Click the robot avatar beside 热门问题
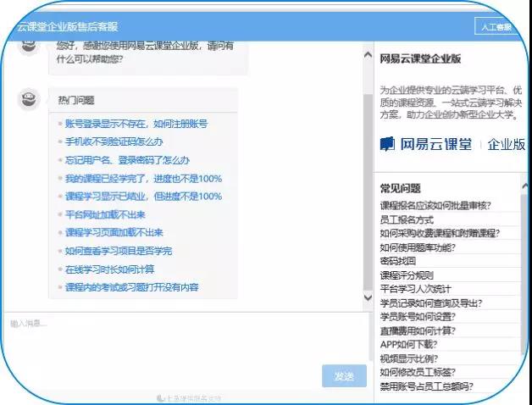Viewport: 532px width, 405px height. pos(30,99)
